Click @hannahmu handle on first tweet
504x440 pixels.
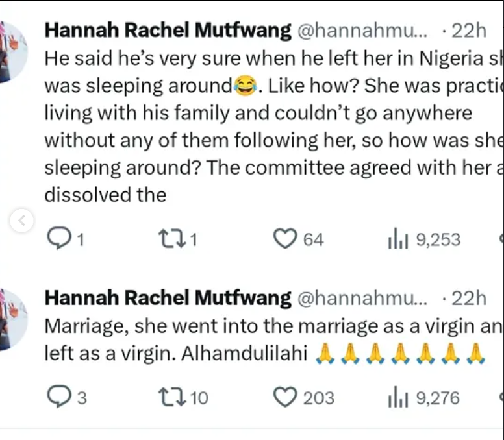click(362, 31)
